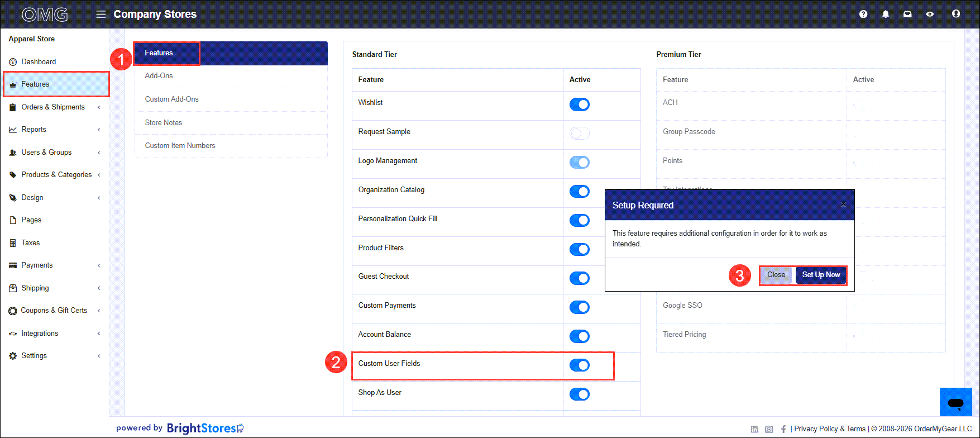The width and height of the screenshot is (980, 438).
Task: Toggle the Guest Checkout switch
Action: point(580,278)
